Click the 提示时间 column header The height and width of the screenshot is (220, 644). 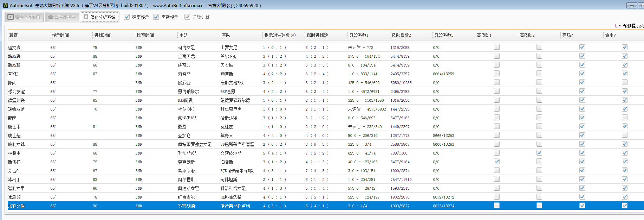[x=60, y=35]
